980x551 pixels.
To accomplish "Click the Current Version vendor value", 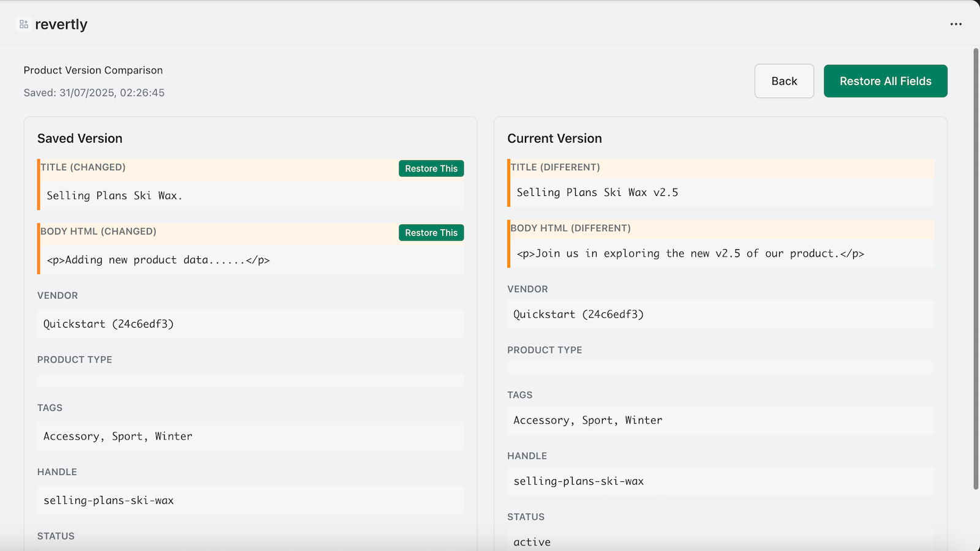I will click(x=578, y=315).
